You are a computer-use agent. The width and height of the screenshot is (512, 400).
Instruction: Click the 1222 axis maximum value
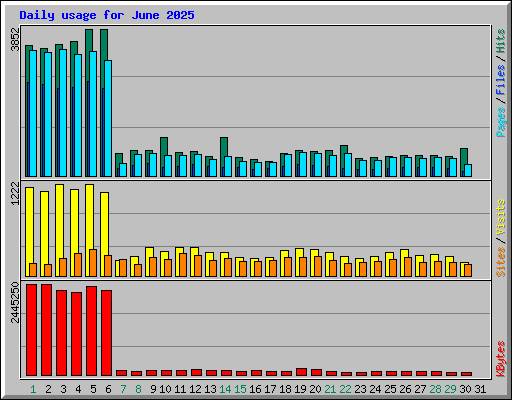click(15, 193)
